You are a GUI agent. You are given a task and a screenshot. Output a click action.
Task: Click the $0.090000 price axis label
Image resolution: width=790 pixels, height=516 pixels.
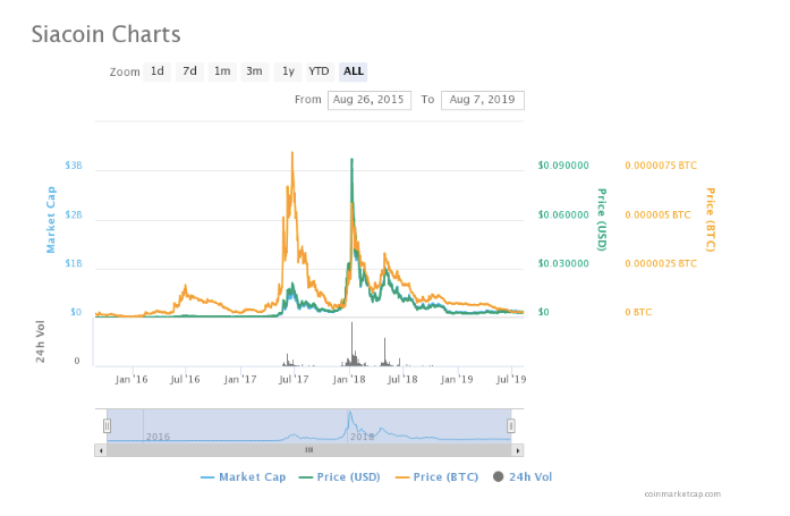coord(563,165)
